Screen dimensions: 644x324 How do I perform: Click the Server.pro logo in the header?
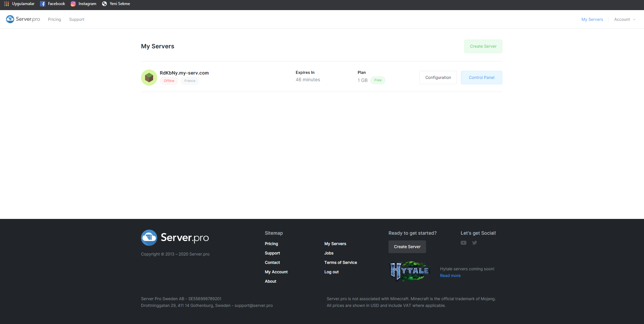23,19
